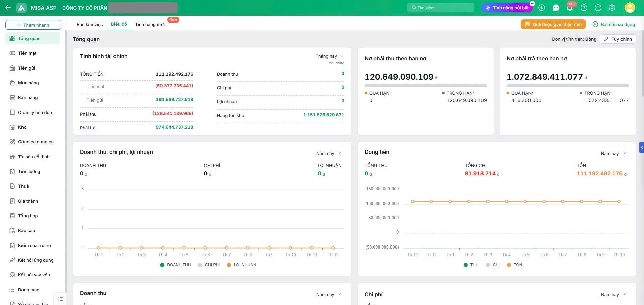Open the help question mark icon

584,8
